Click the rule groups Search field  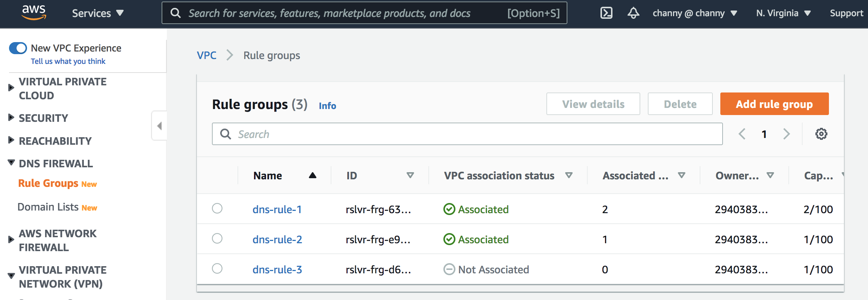tap(467, 134)
